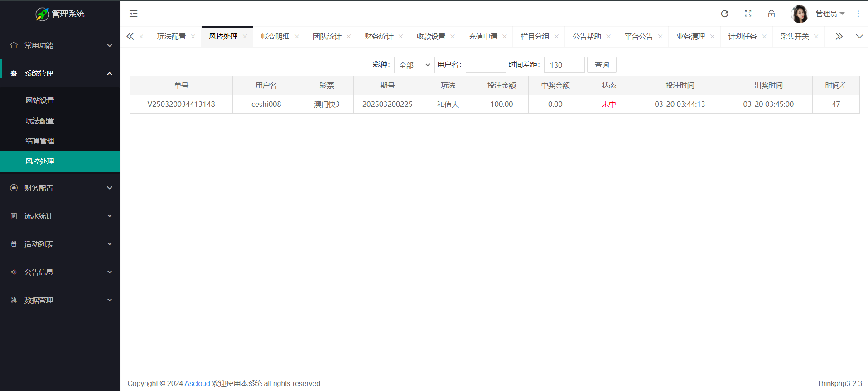Close the 业务清理 tab

[x=713, y=37]
